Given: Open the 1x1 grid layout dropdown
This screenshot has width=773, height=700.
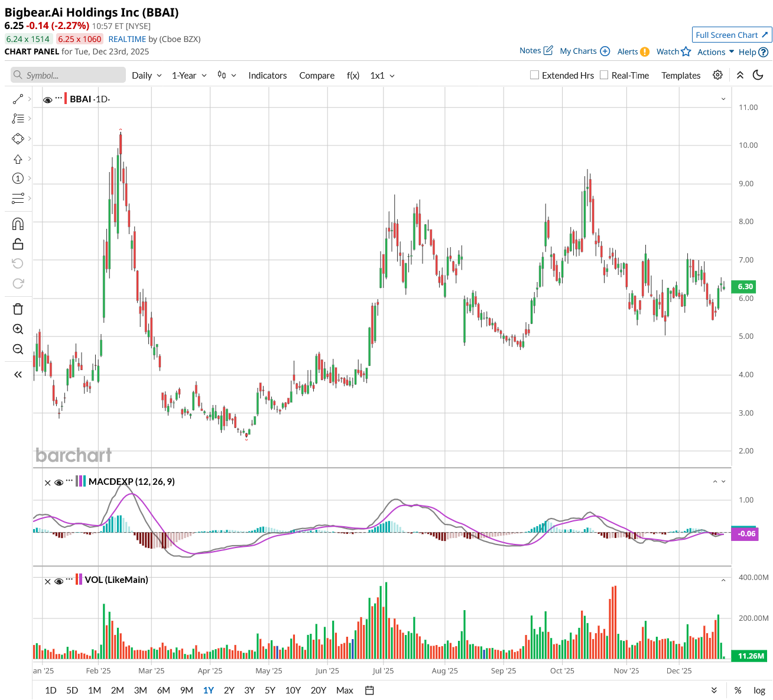Looking at the screenshot, I should (x=382, y=75).
